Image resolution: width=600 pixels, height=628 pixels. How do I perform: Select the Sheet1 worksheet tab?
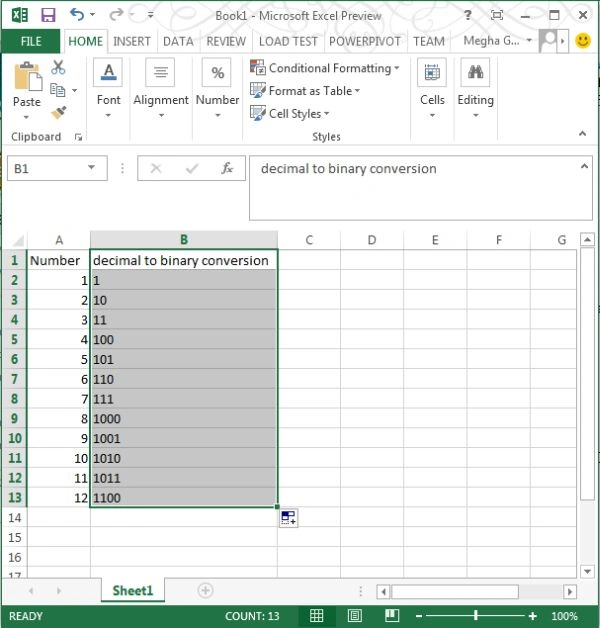pos(133,590)
